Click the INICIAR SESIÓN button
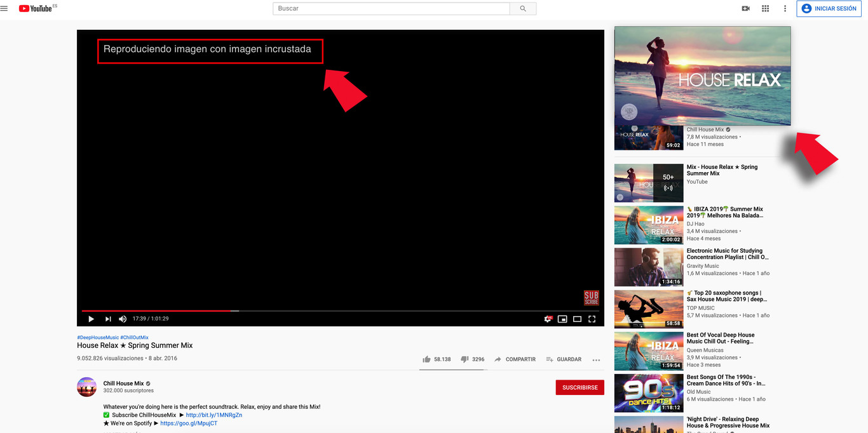The width and height of the screenshot is (868, 433). (x=829, y=8)
